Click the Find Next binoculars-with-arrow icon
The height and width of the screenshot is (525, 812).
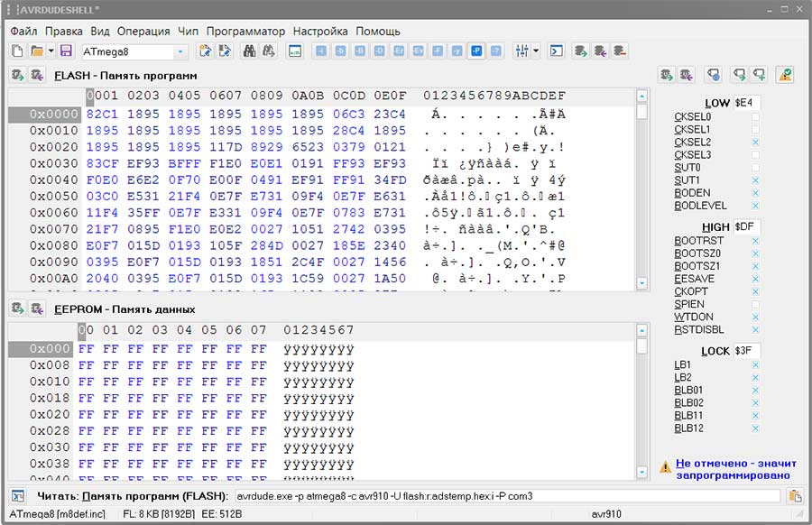pyautogui.click(x=268, y=51)
